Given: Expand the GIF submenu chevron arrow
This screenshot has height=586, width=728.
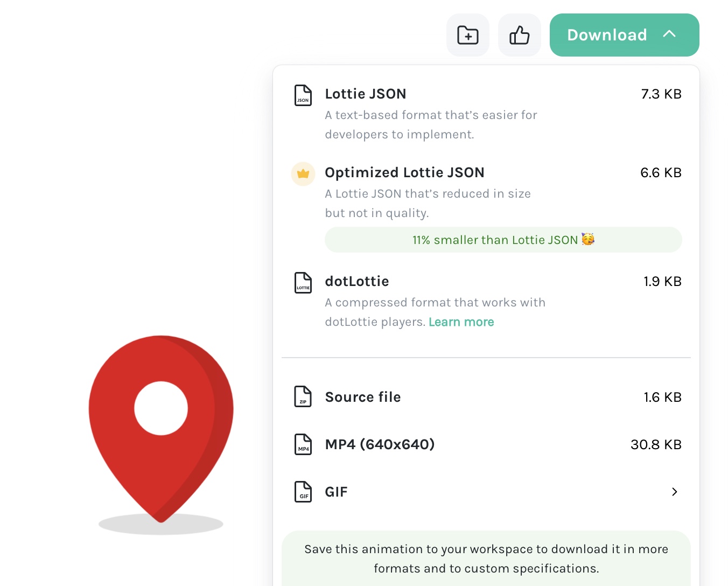Looking at the screenshot, I should pos(675,492).
